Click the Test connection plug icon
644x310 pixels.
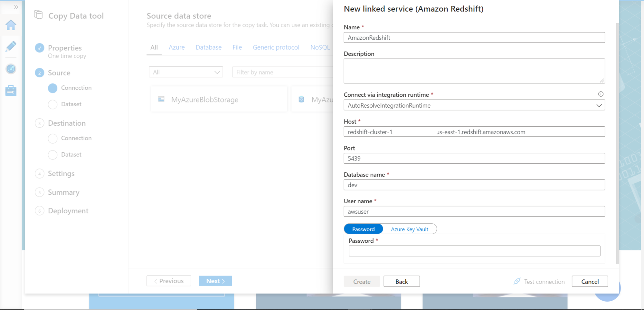[x=517, y=281]
